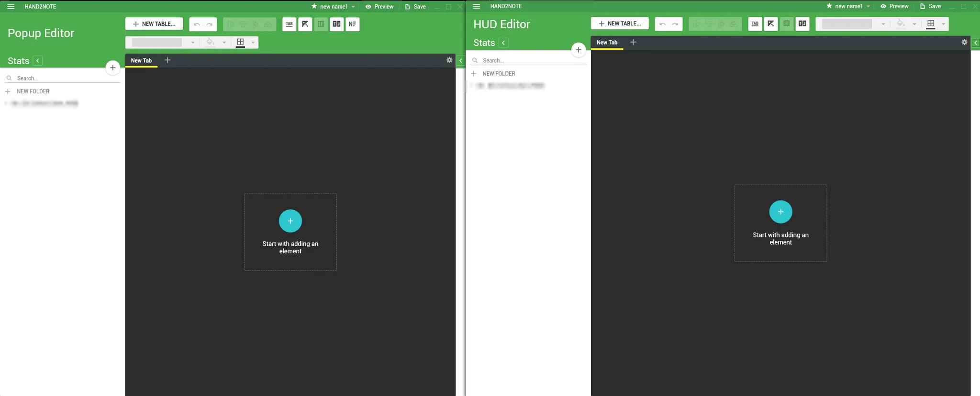Add a new tab in Popup Editor

point(167,60)
